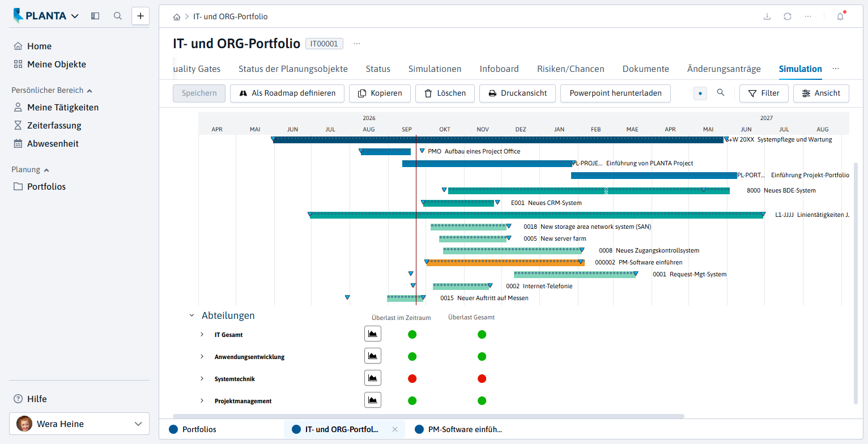Viewport: 868px width, 444px height.
Task: Open search in the left sidebar header
Action: click(118, 16)
